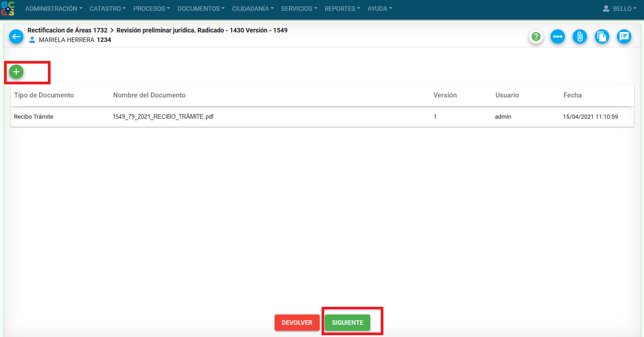Open the comments chat icon
Screen dimensions: 644x337
[x=624, y=37]
